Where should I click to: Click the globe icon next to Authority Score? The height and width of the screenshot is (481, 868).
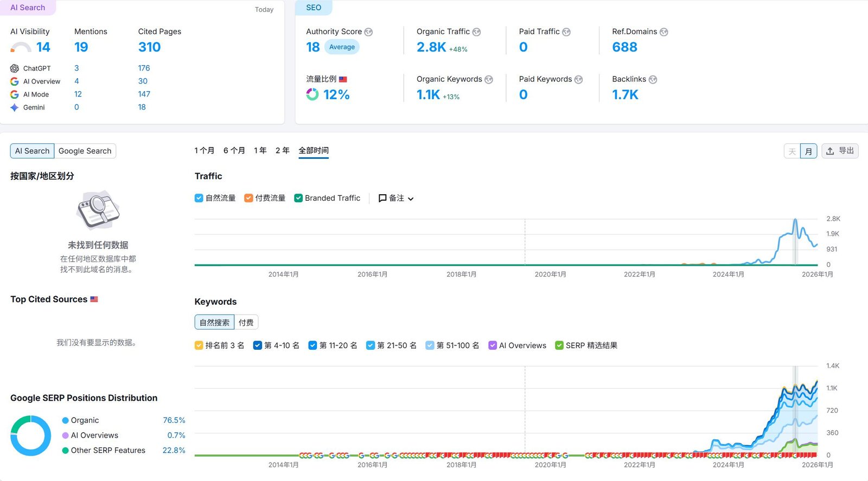point(368,32)
